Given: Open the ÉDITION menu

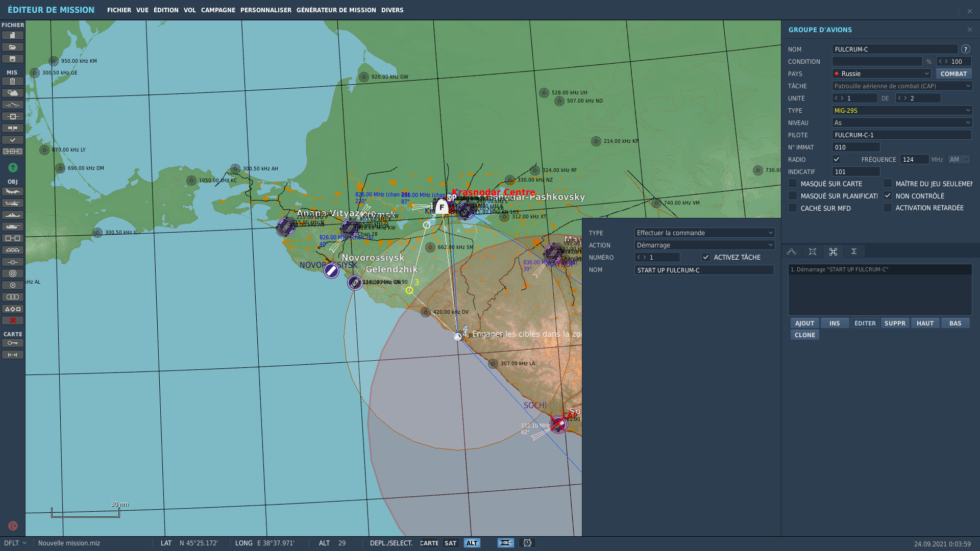Looking at the screenshot, I should 166,10.
